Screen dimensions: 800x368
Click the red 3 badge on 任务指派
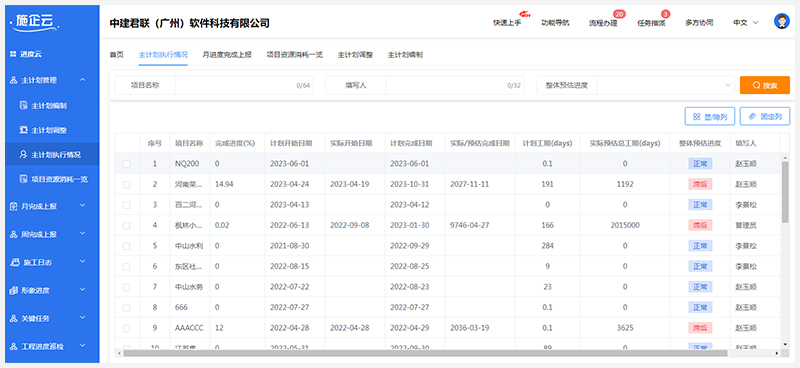665,14
